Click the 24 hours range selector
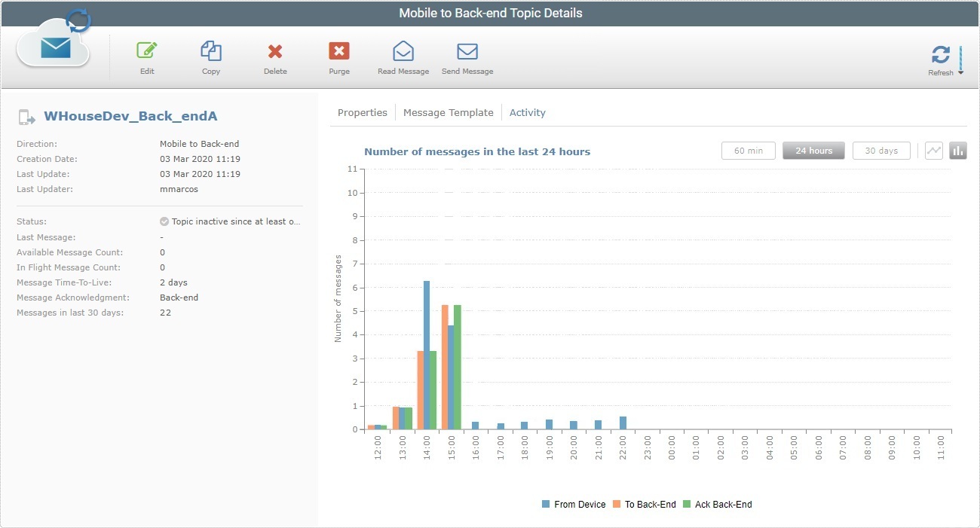 (813, 150)
